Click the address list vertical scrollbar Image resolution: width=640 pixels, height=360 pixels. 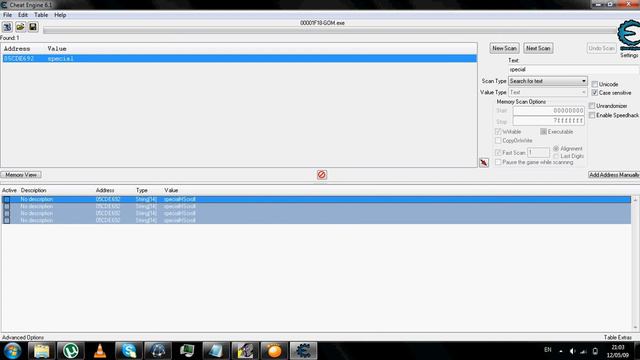pyautogui.click(x=635, y=264)
